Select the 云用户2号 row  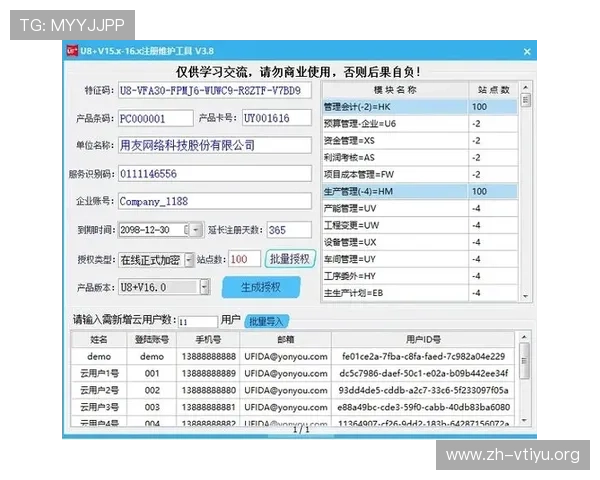click(293, 390)
